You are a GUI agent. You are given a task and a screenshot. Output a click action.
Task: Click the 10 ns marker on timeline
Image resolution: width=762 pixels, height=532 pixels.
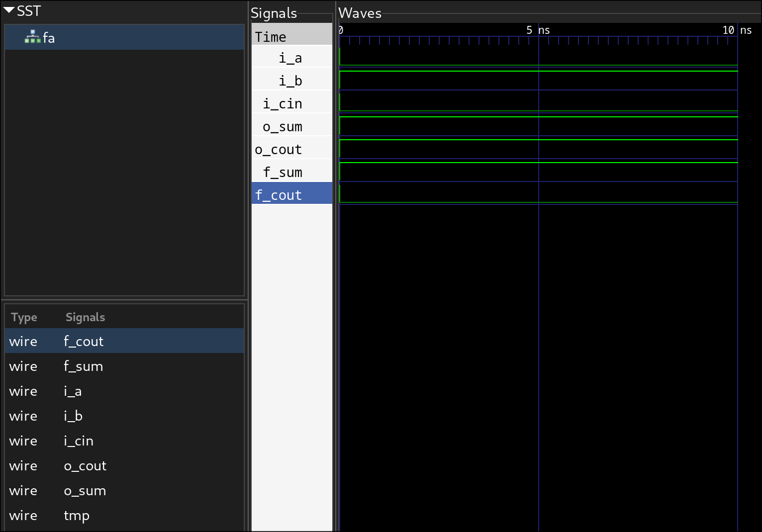737,30
